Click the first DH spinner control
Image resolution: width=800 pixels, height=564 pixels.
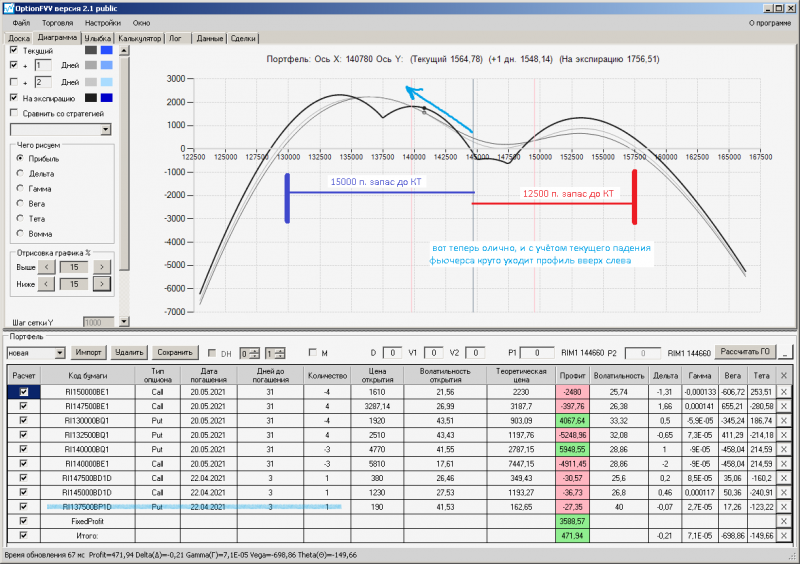(249, 353)
